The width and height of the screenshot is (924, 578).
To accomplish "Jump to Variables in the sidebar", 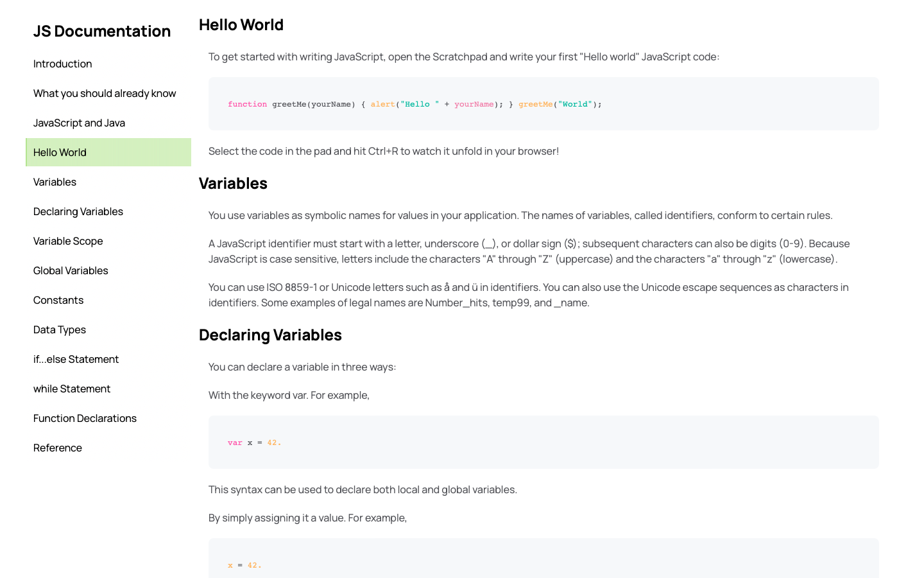I will click(x=55, y=182).
